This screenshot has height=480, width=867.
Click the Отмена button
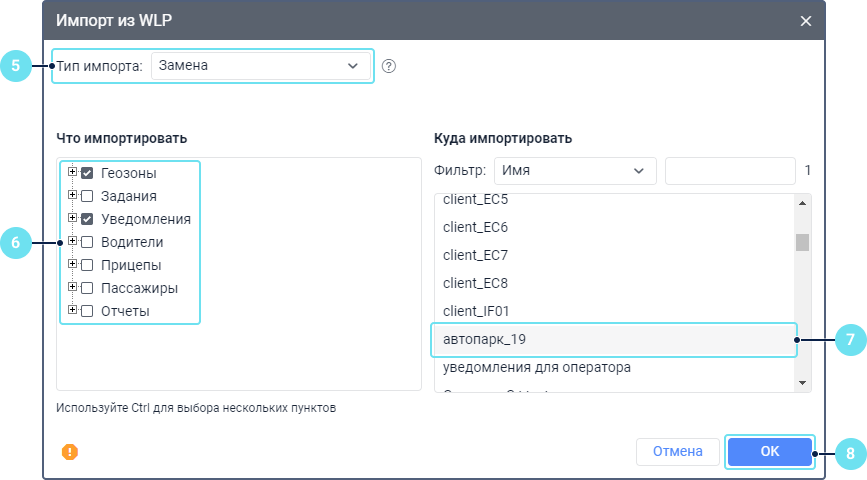point(677,451)
